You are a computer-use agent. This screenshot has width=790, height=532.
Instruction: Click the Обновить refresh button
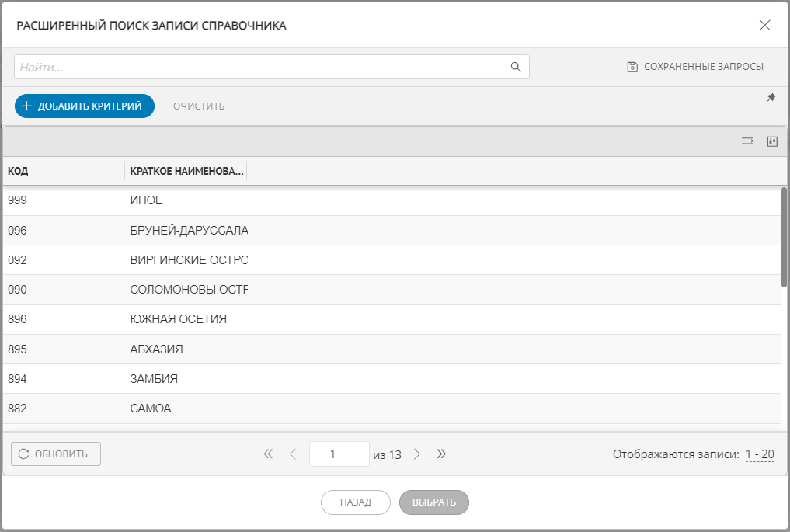pyautogui.click(x=56, y=454)
